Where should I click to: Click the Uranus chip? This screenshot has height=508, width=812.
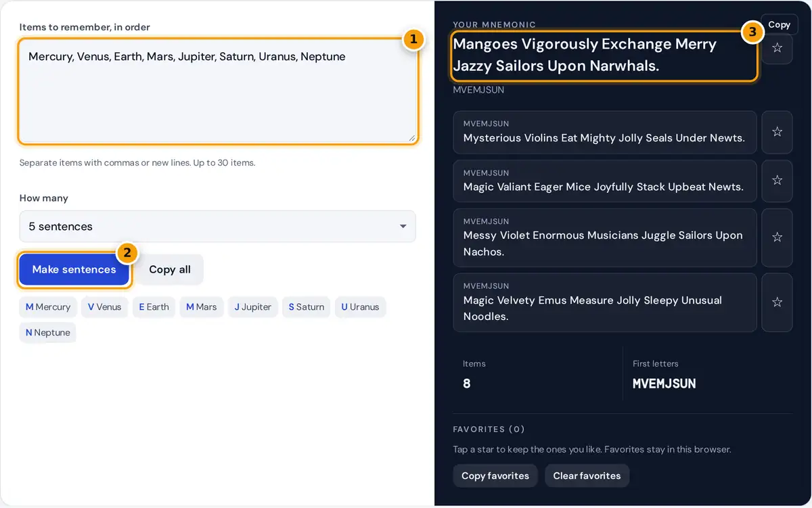360,307
